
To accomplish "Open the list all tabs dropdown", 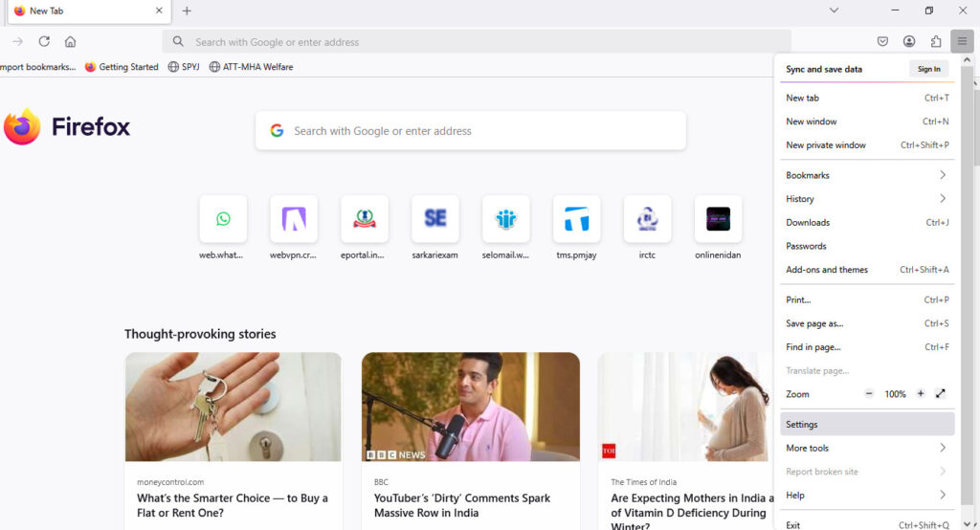I will [834, 11].
